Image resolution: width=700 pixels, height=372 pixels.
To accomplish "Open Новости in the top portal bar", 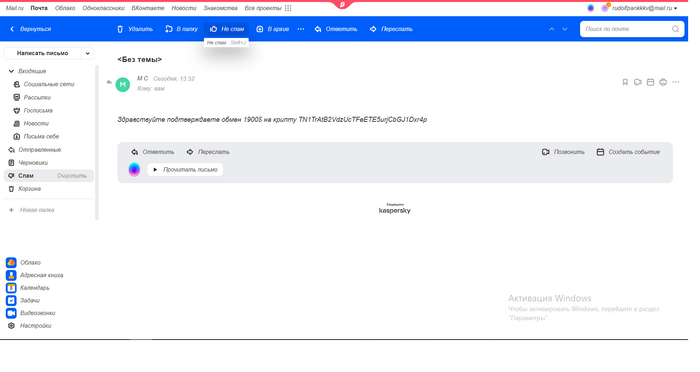I will pyautogui.click(x=184, y=8).
